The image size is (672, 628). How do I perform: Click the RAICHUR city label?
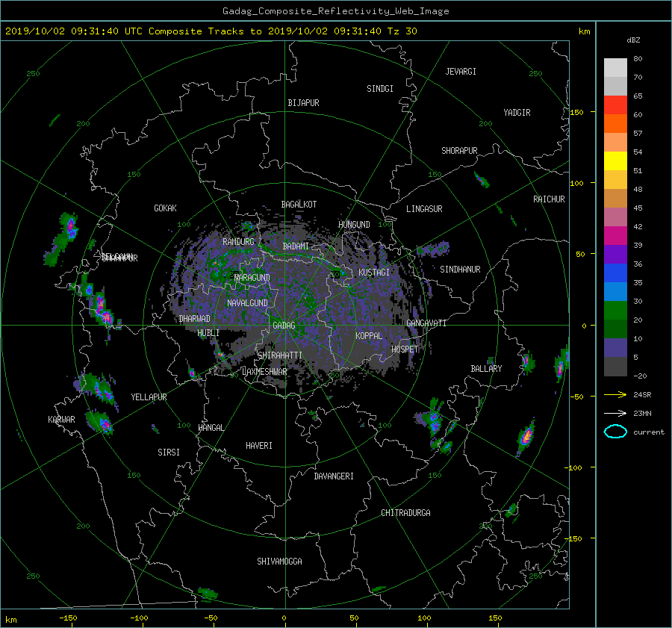(x=549, y=199)
